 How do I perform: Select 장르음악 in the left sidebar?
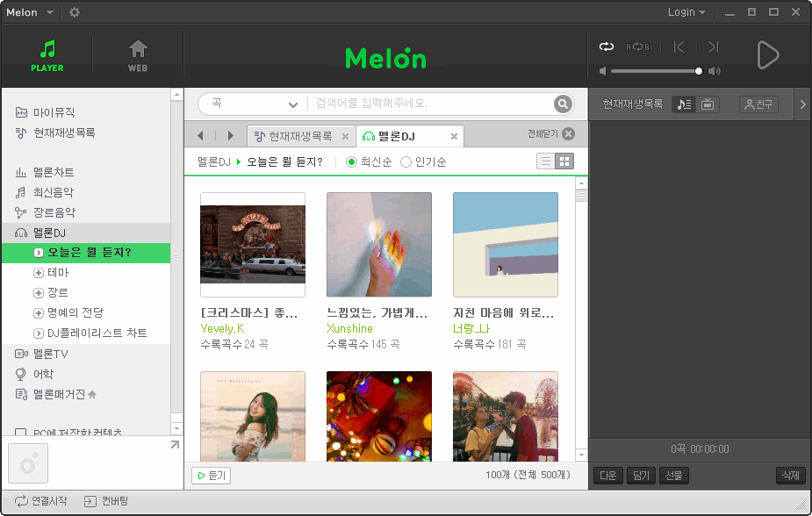pyautogui.click(x=53, y=213)
